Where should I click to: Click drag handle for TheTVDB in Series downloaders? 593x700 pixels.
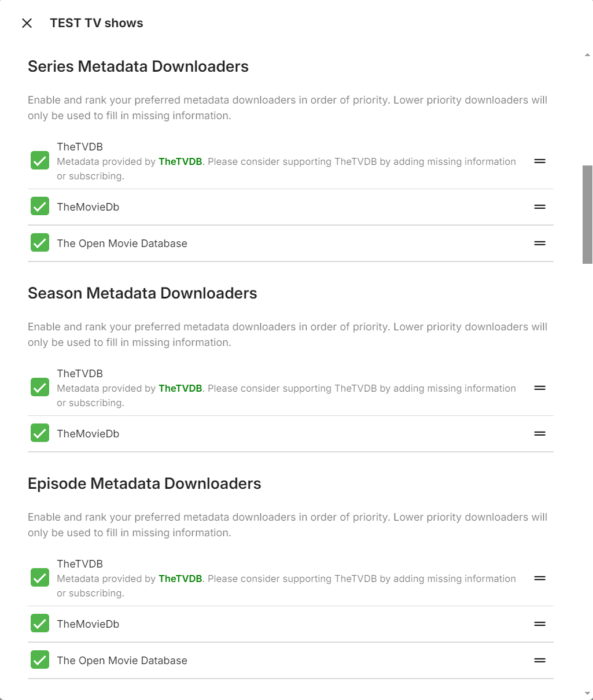[x=540, y=161]
